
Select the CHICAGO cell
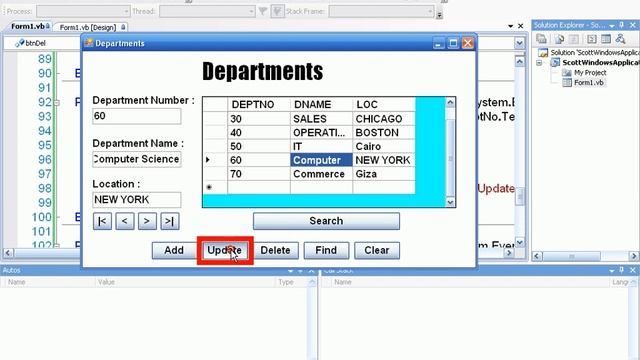pos(384,119)
